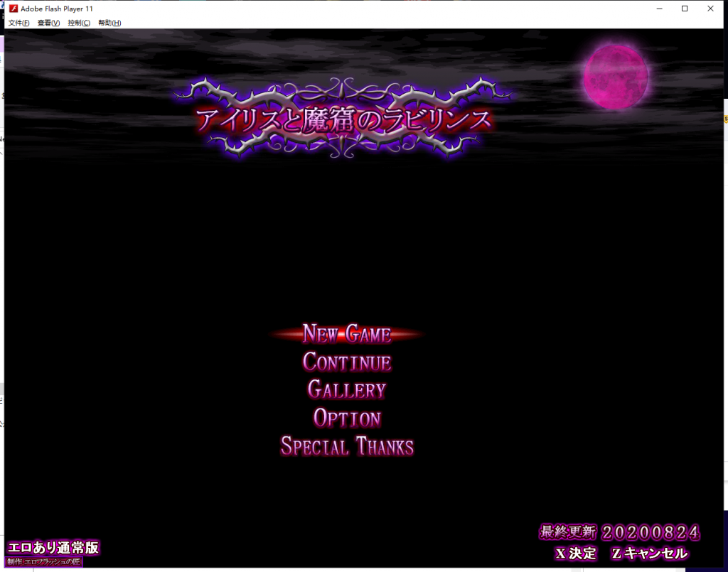Image resolution: width=728 pixels, height=572 pixels.
Task: Open the 控制(C) menu
Action: (79, 23)
